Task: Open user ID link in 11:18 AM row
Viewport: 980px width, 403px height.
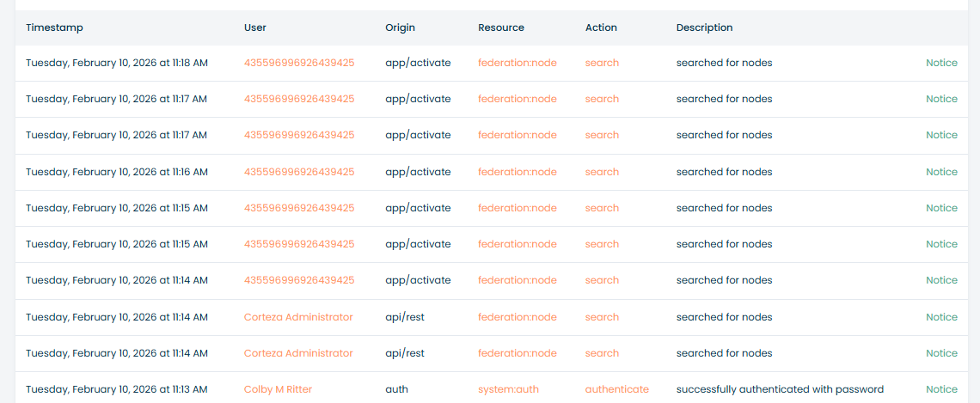Action: [x=299, y=63]
